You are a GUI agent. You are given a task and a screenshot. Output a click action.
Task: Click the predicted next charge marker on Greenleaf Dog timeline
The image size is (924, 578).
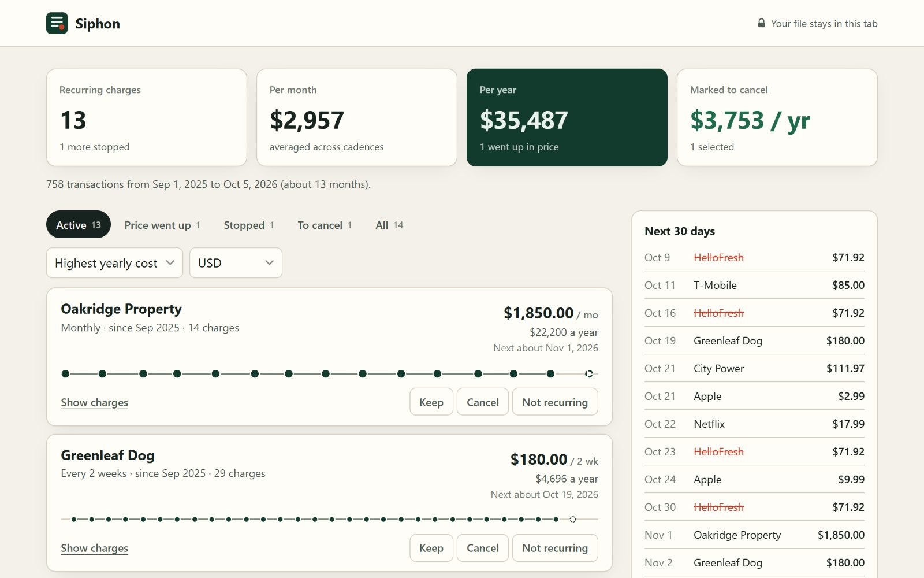coord(573,520)
